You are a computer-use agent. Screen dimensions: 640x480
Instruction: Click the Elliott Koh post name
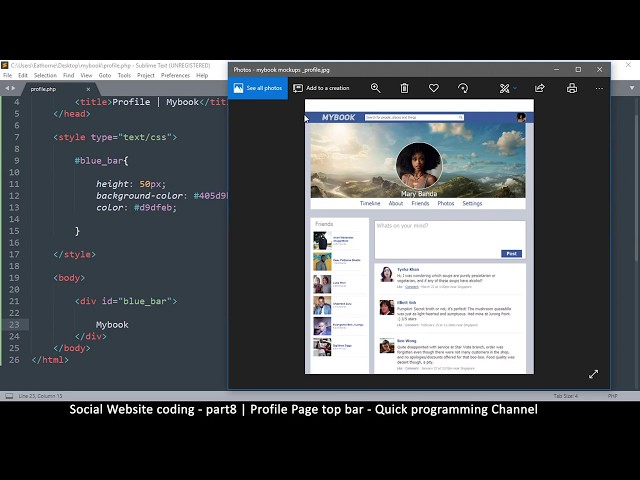(407, 302)
